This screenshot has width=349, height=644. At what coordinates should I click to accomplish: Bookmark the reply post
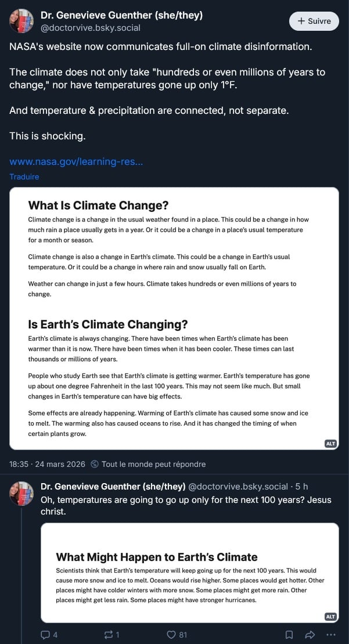(289, 635)
